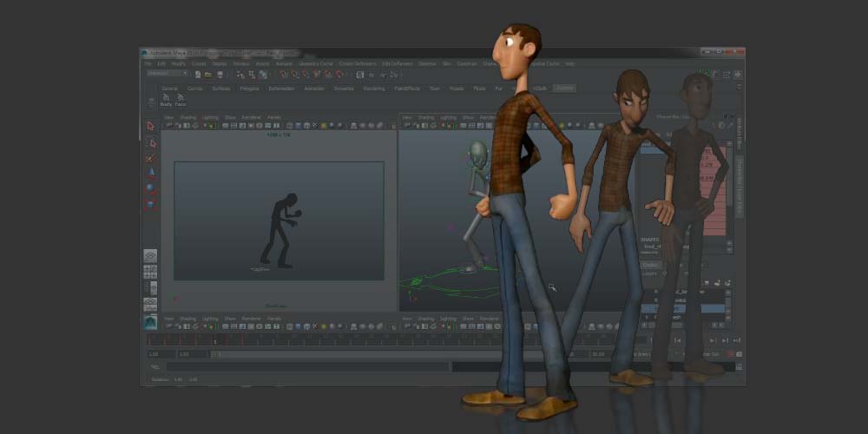
Task: Open the Shading menu in left viewport
Action: click(x=187, y=117)
